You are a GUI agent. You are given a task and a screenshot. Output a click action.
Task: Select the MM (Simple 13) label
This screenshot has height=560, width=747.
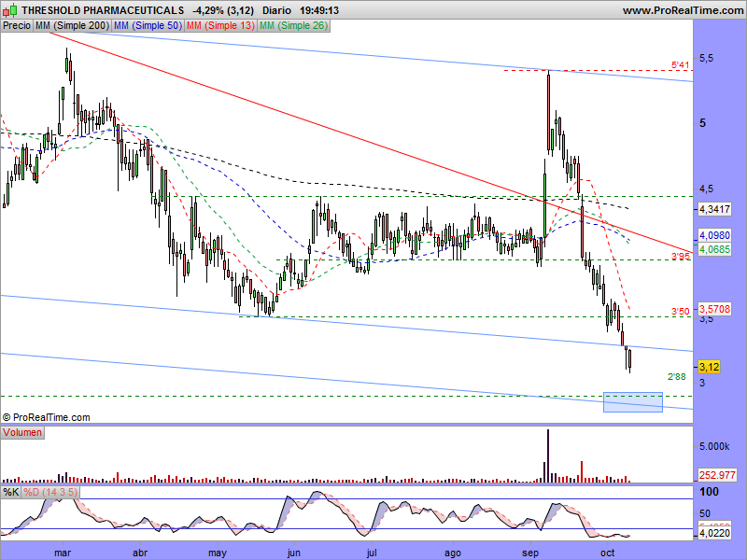220,26
